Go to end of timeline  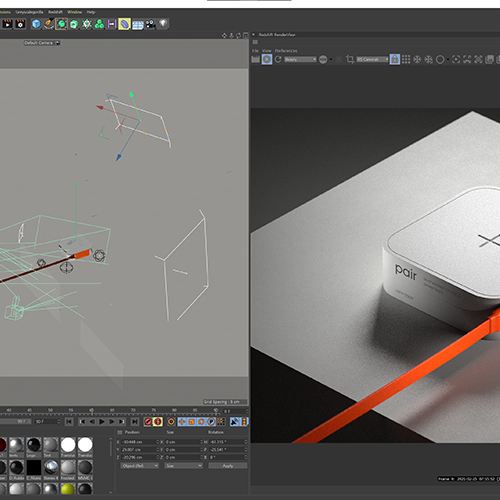(134, 422)
